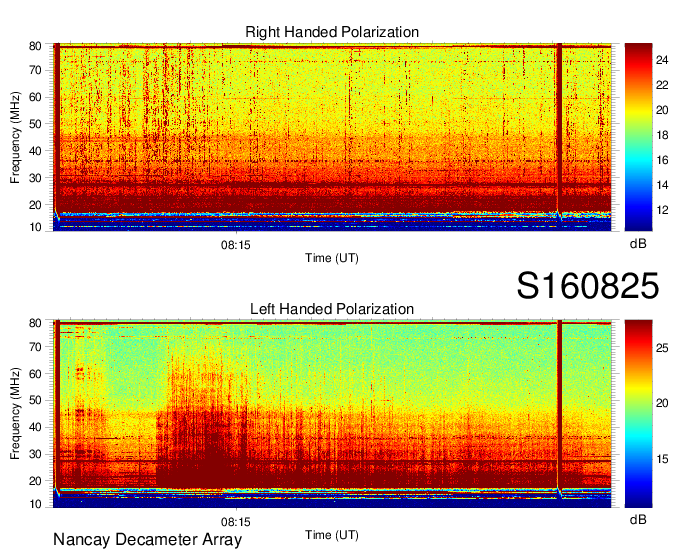Click the dB unit label under bottom colorbar
The width and height of the screenshot is (680, 552).
638,519
